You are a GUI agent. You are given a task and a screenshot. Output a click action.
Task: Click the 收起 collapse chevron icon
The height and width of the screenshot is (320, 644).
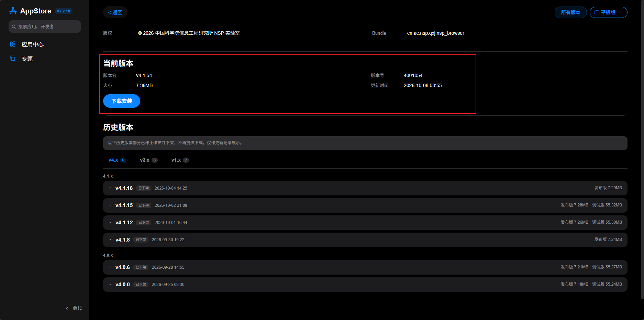67,308
